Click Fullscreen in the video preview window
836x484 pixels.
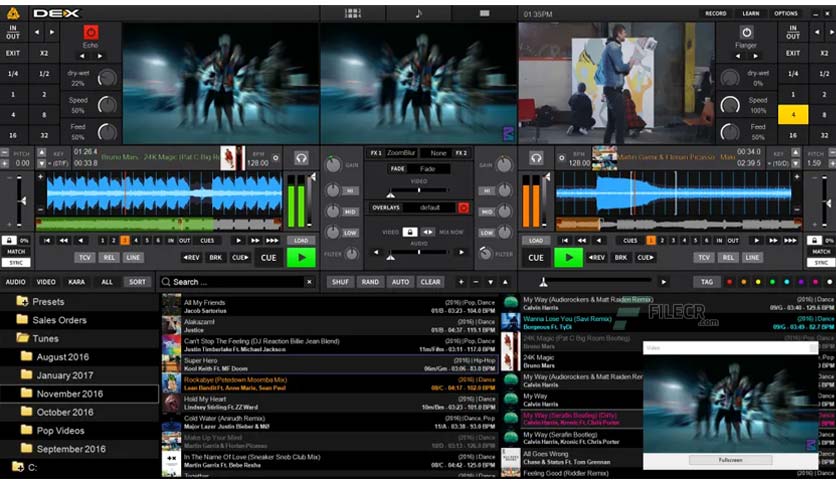click(730, 460)
